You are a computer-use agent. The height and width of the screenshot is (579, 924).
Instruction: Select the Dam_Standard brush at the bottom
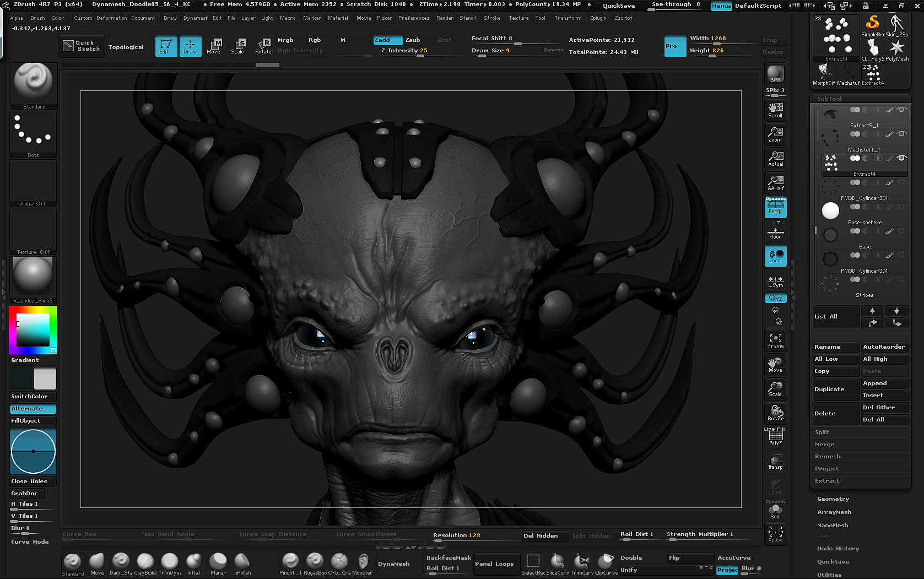point(121,564)
